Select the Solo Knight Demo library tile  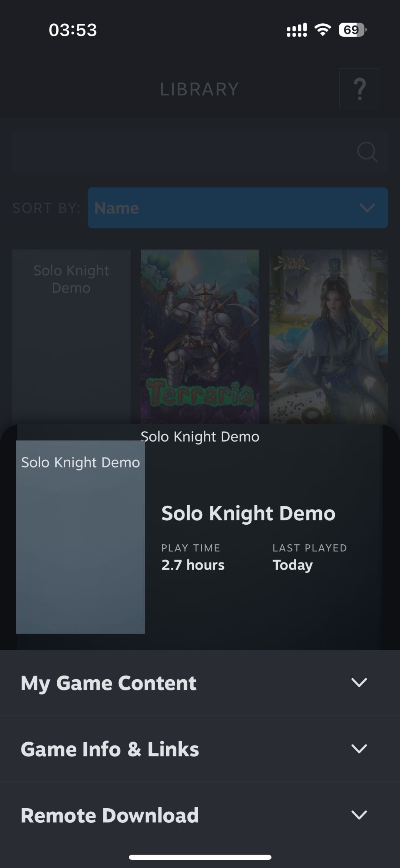[71, 337]
